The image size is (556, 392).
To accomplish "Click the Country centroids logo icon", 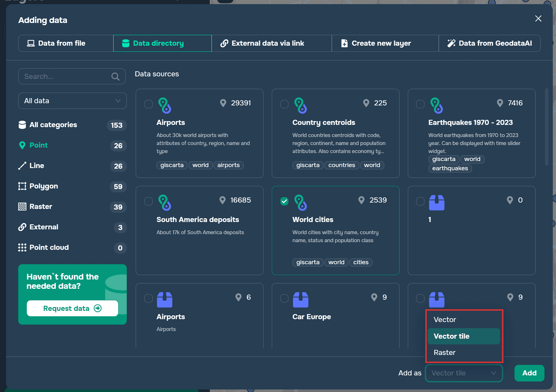I will [301, 106].
